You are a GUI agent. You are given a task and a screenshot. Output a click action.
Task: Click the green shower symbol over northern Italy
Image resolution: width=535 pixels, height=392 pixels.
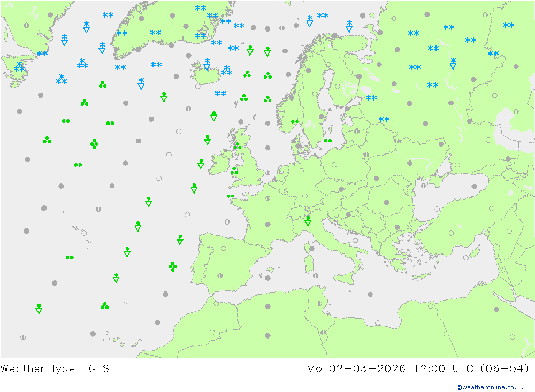click(x=308, y=221)
